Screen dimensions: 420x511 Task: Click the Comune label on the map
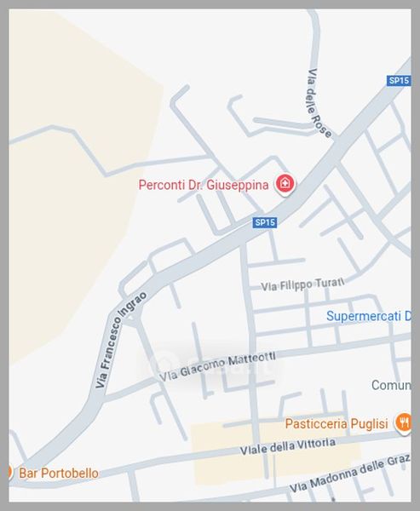(x=391, y=385)
